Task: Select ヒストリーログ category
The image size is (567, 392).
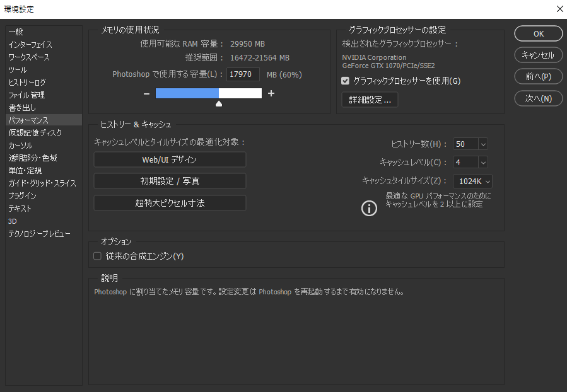Action: coord(44,83)
